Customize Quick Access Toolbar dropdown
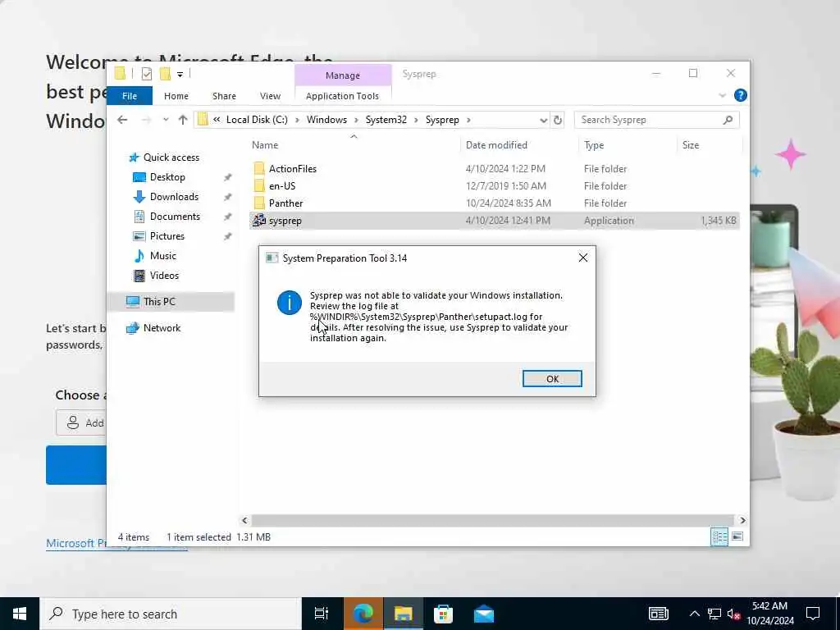The height and width of the screenshot is (630, 840). pyautogui.click(x=180, y=75)
